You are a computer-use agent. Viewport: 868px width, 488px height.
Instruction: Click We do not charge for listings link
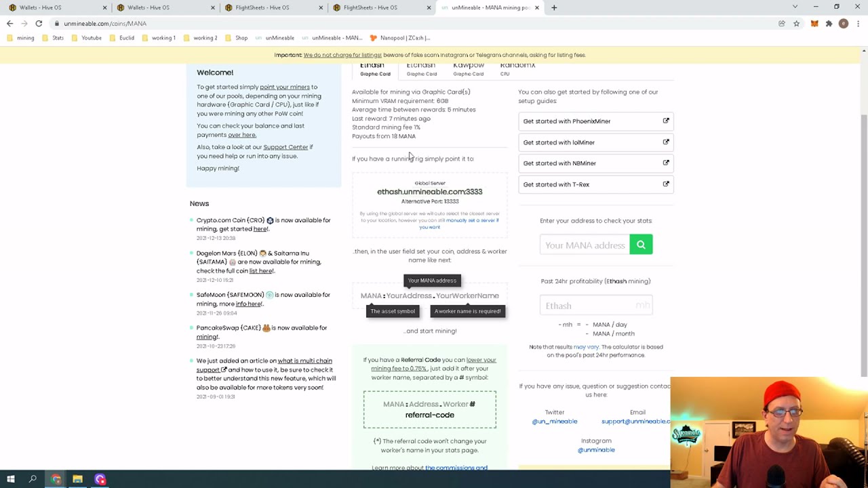pyautogui.click(x=342, y=55)
